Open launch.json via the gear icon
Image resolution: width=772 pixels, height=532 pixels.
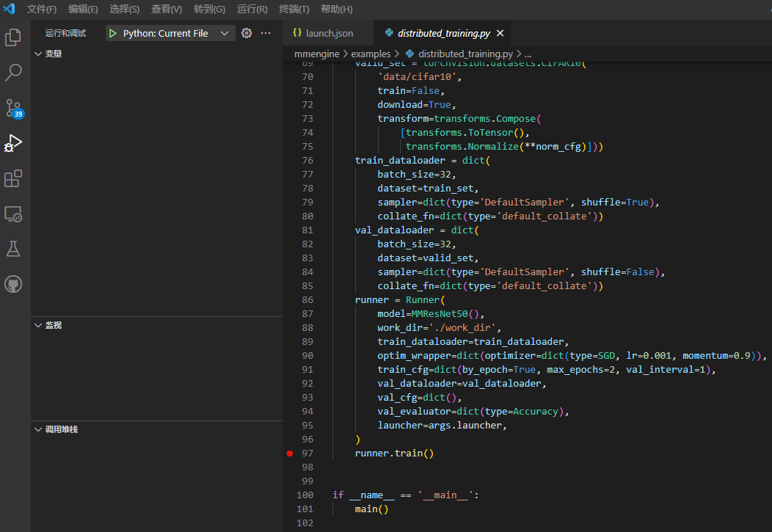247,33
